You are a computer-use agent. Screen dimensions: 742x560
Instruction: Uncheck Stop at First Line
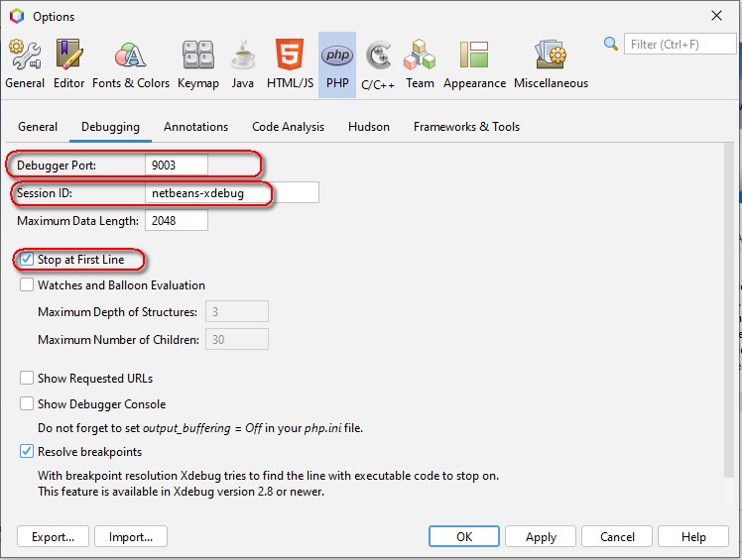27,260
